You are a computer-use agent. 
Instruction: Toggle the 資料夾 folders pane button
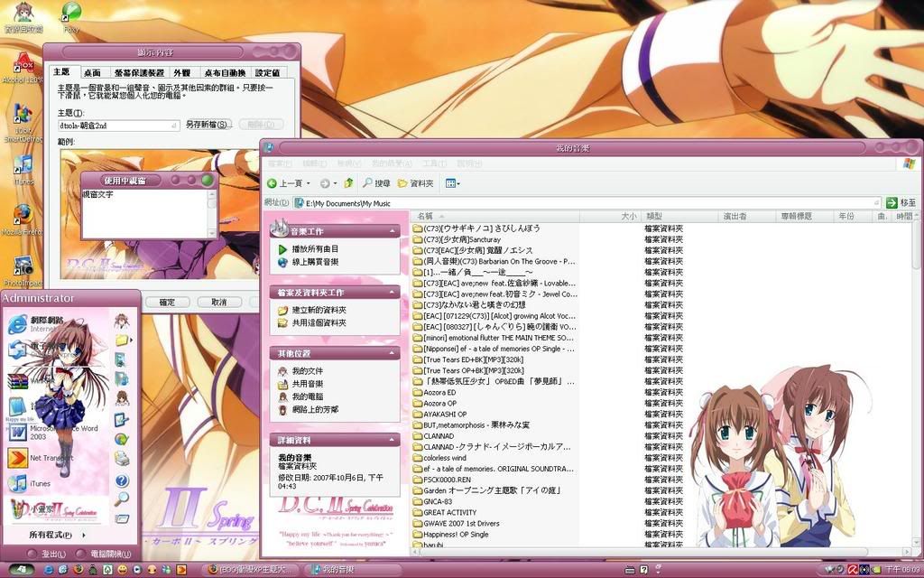(x=416, y=183)
